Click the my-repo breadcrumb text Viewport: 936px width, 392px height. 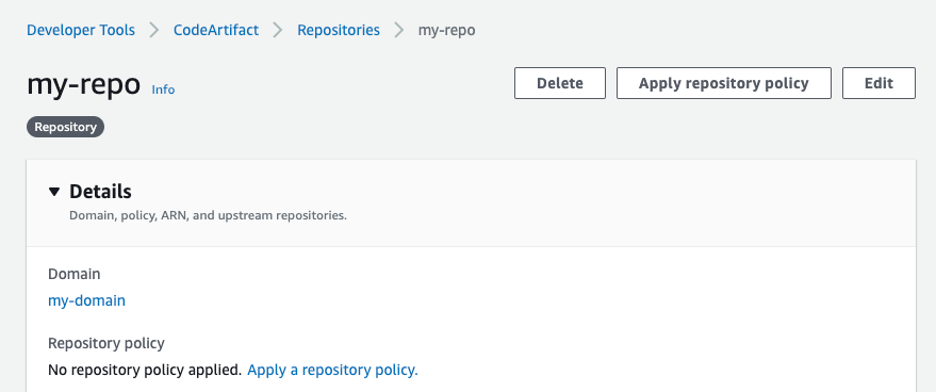(x=447, y=30)
